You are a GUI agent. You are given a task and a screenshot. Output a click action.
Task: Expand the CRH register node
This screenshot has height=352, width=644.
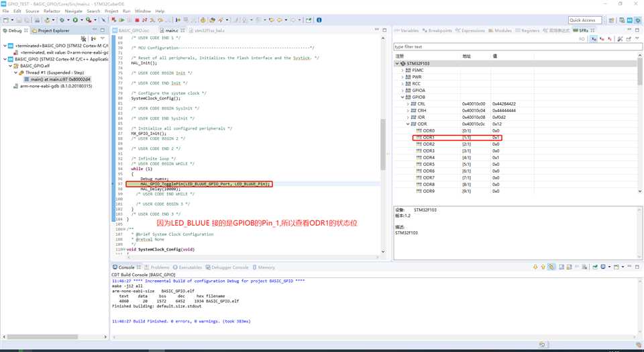(408, 111)
